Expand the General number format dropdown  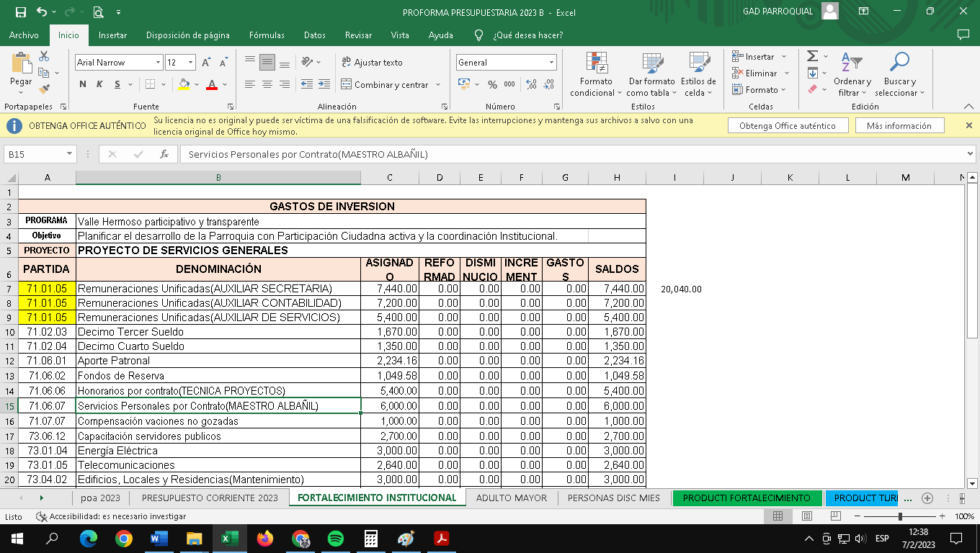pyautogui.click(x=551, y=63)
